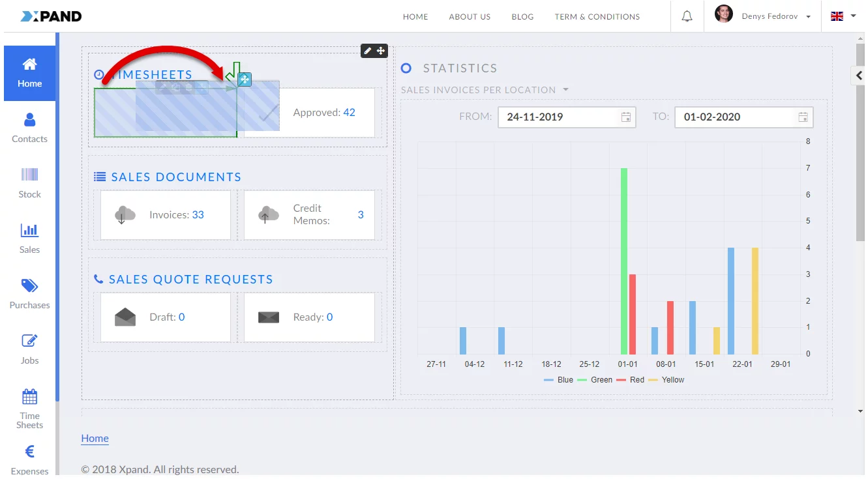The height and width of the screenshot is (479, 868).
Task: Go to the Blog menu item
Action: [x=522, y=17]
